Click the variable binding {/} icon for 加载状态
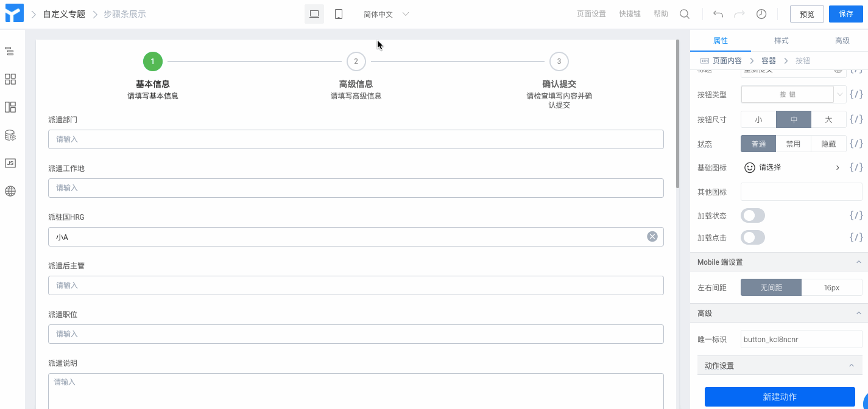868x409 pixels. click(x=856, y=215)
